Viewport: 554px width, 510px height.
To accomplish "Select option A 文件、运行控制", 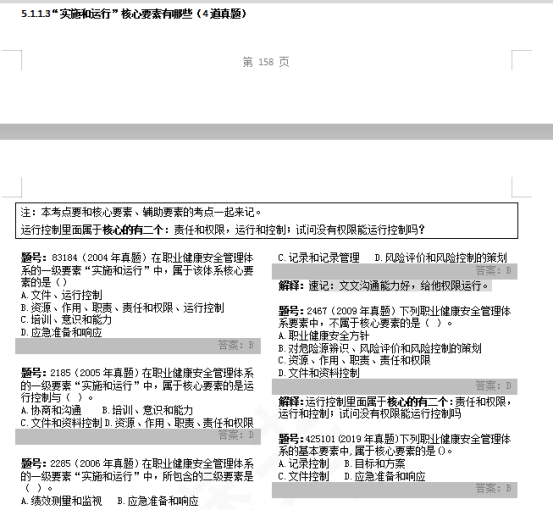I will (62, 295).
